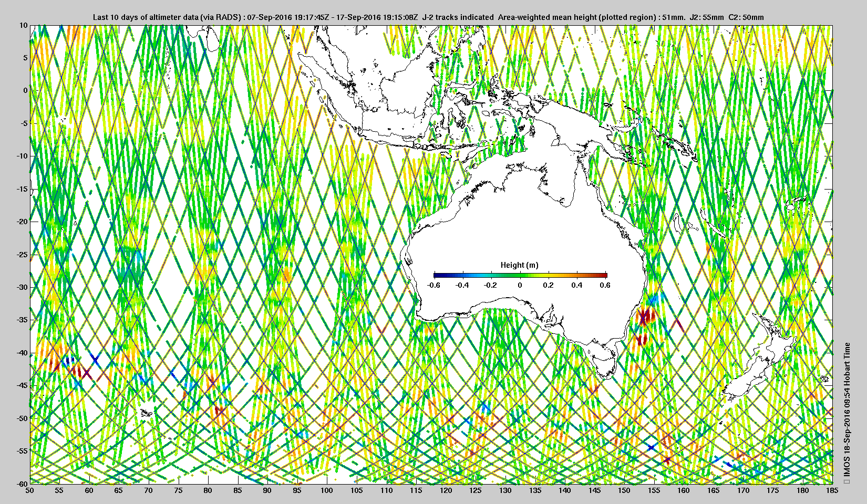The width and height of the screenshot is (867, 504).
Task: Click the latitude tick label '-5'
Action: tap(24, 123)
